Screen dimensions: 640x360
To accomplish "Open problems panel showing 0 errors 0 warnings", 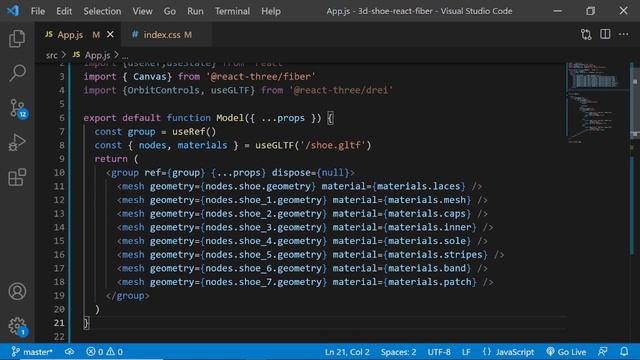I will [104, 351].
